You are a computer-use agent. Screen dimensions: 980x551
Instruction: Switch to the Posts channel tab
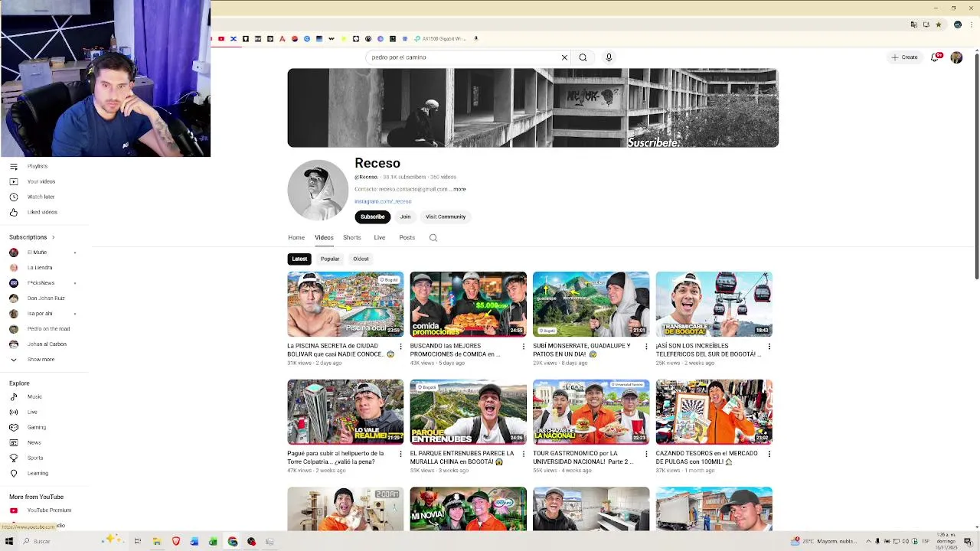click(407, 237)
